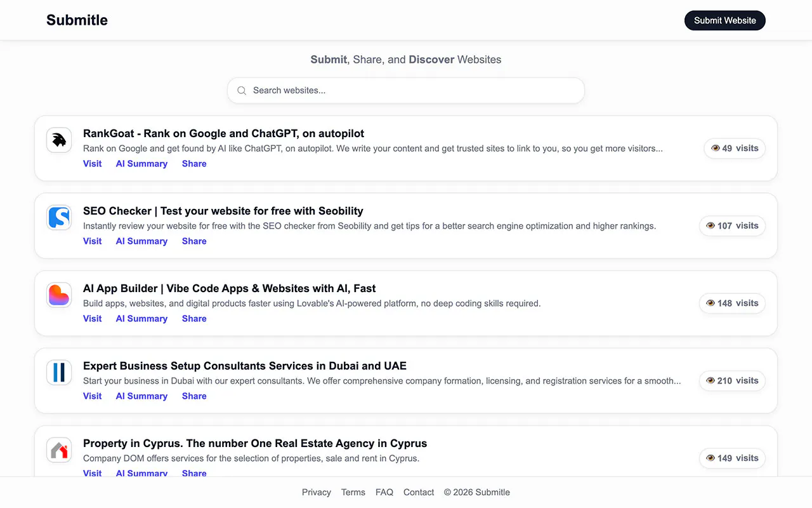Open the Contact footer link

(419, 492)
